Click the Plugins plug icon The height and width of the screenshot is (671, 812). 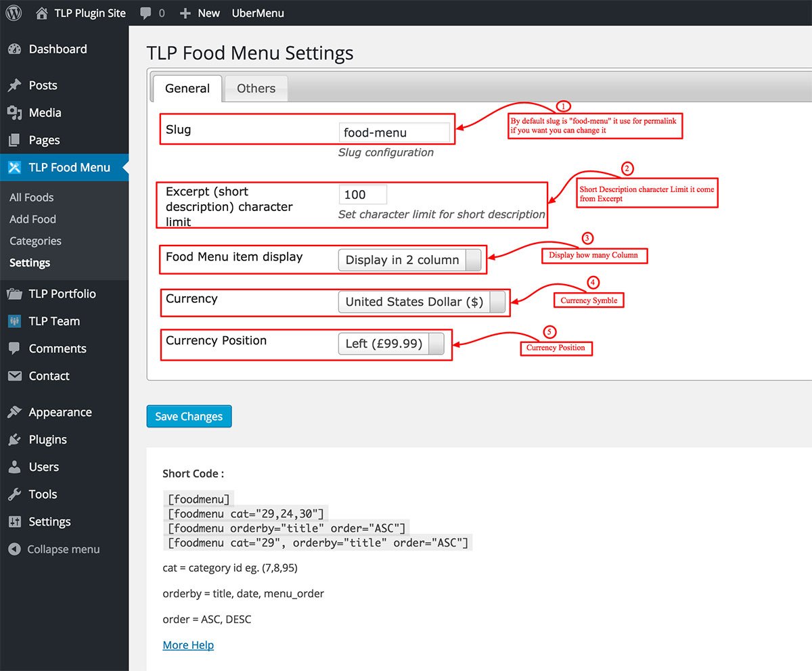[14, 440]
